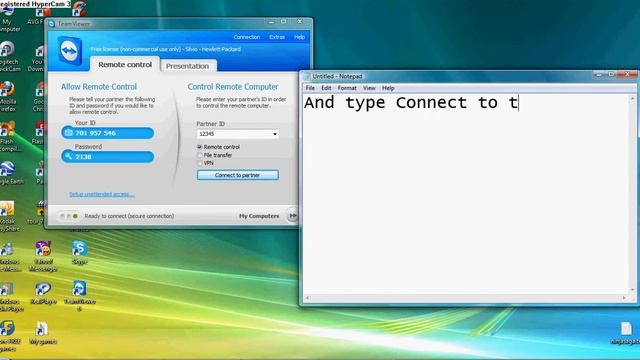
Task: Click the Control Remote Computer heading
Action: pos(233,87)
